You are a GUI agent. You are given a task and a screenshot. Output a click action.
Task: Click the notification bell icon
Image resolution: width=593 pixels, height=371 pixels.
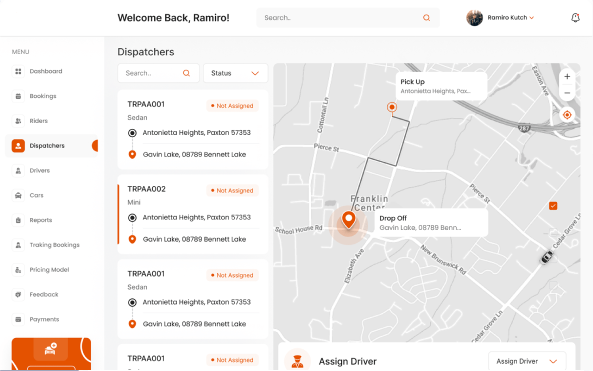575,17
